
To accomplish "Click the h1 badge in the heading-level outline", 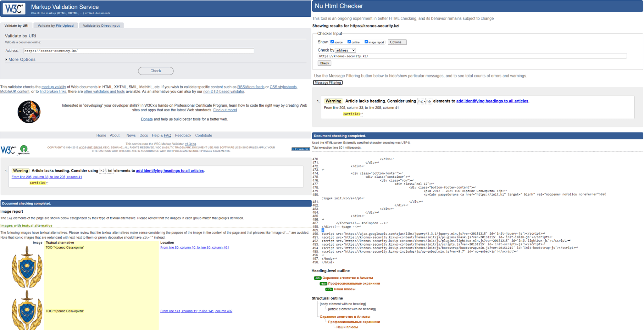I will (x=318, y=278).
